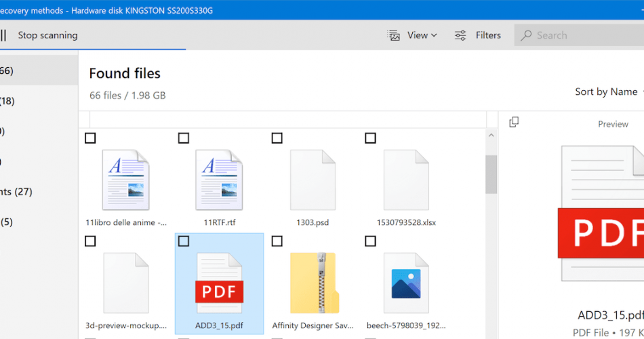This screenshot has width=644, height=339.
Task: Open the Sort by Name dropdown
Action: tap(607, 92)
